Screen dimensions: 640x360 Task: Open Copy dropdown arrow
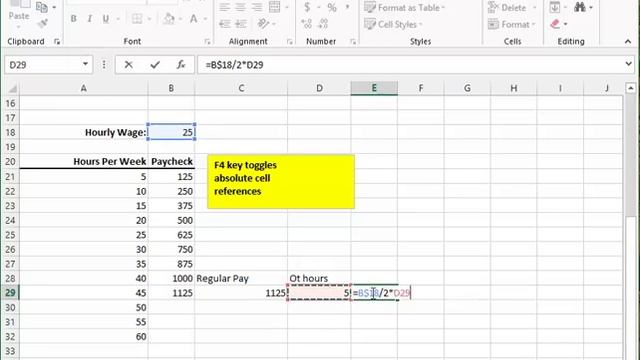click(x=54, y=7)
